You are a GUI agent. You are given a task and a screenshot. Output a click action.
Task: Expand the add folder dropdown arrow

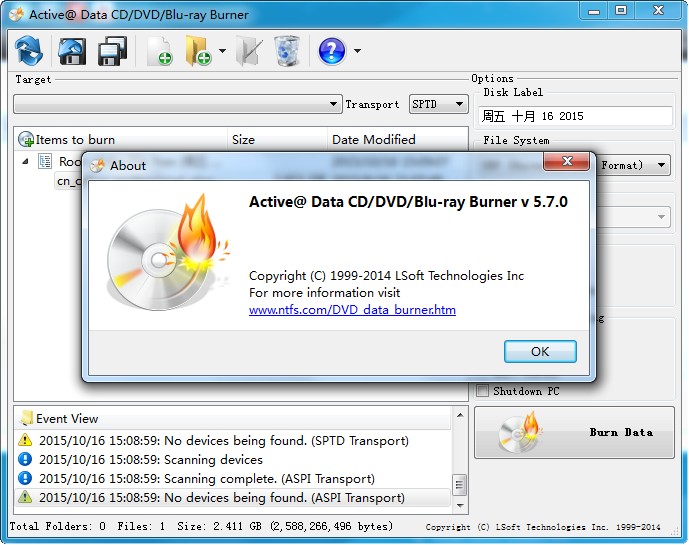point(222,51)
